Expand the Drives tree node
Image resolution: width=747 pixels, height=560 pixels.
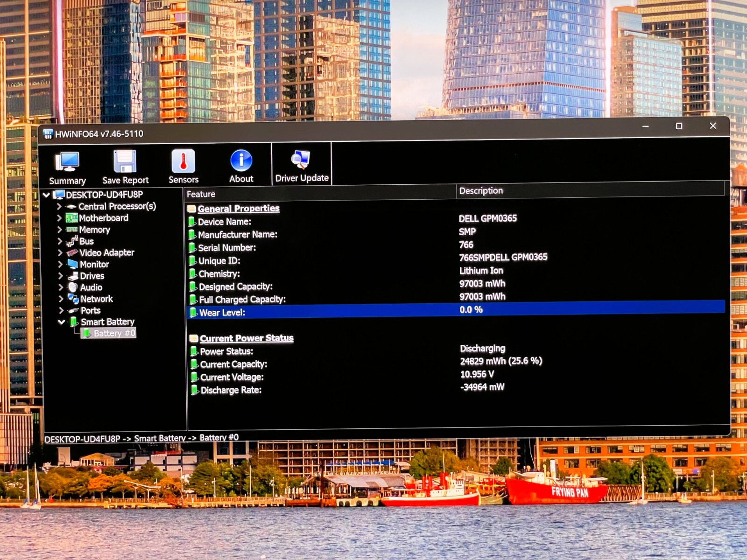coord(61,276)
